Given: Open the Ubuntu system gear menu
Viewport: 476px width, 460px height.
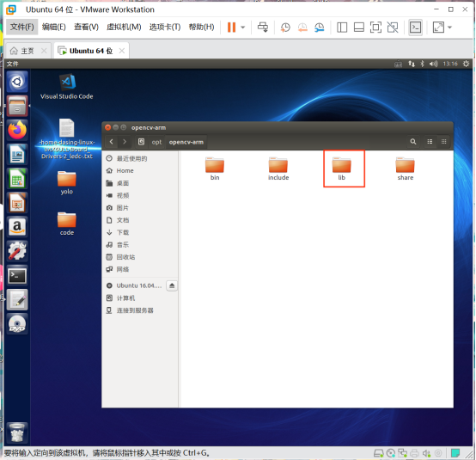Looking at the screenshot, I should point(466,64).
